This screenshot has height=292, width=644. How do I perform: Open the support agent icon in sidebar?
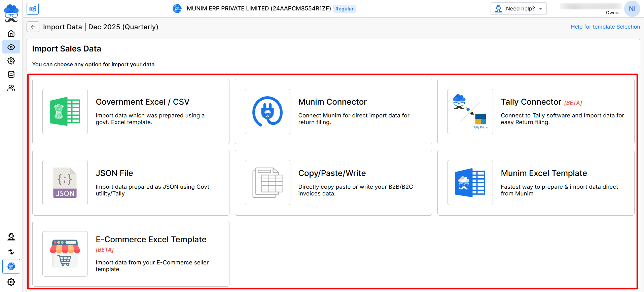(11, 237)
